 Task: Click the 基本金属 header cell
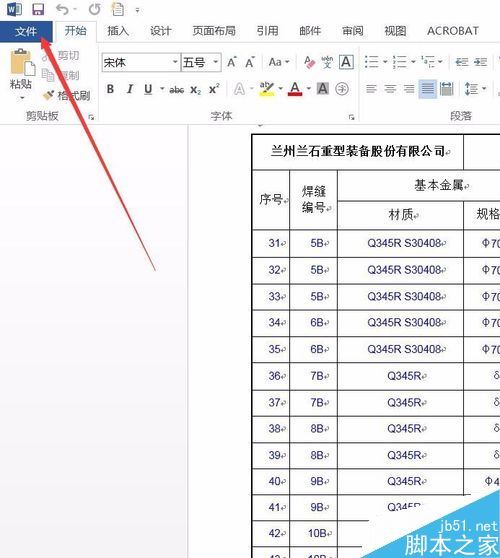click(x=441, y=185)
